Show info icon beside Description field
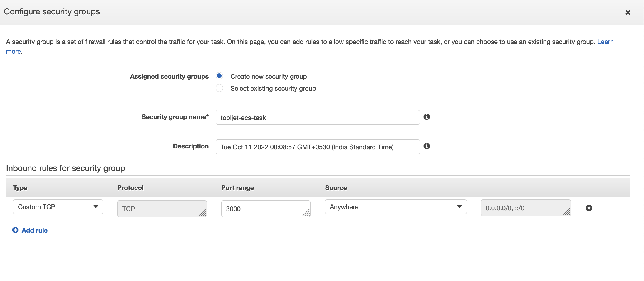 427,146
